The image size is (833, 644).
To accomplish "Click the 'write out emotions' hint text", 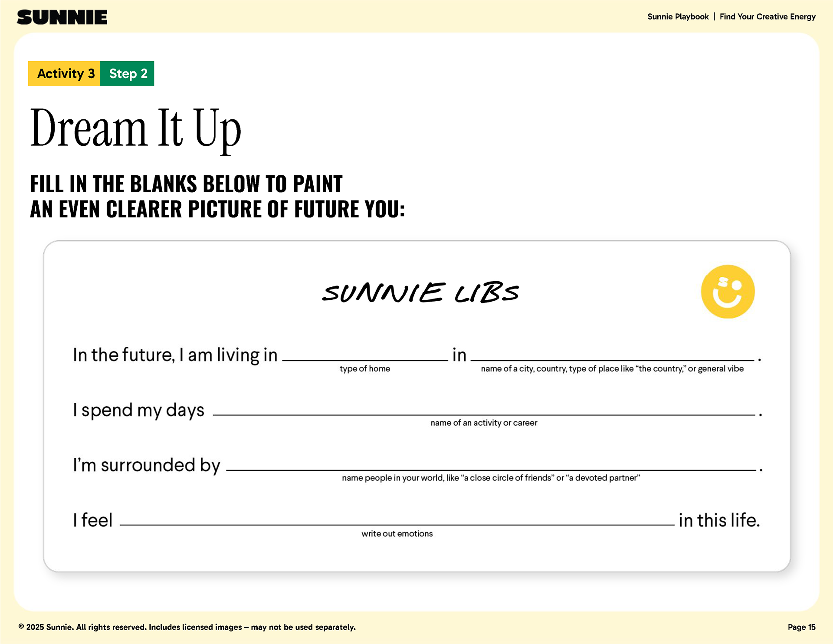I will pos(397,534).
